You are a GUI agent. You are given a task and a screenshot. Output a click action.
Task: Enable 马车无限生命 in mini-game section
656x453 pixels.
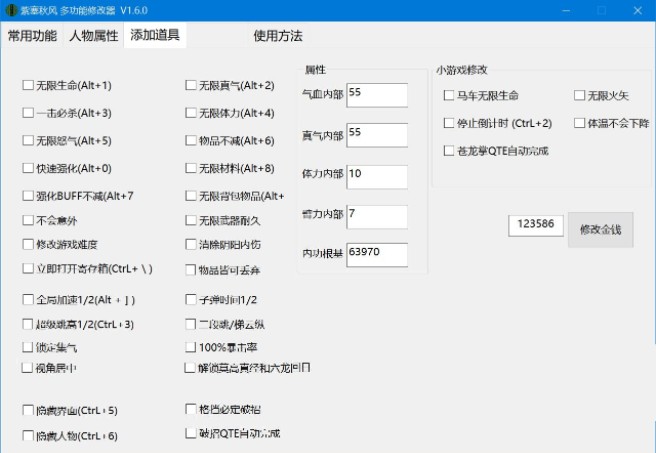click(x=449, y=96)
